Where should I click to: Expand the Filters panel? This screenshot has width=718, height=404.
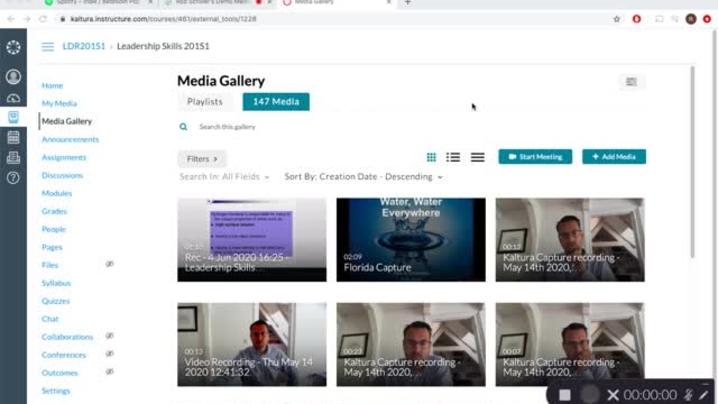tap(202, 159)
